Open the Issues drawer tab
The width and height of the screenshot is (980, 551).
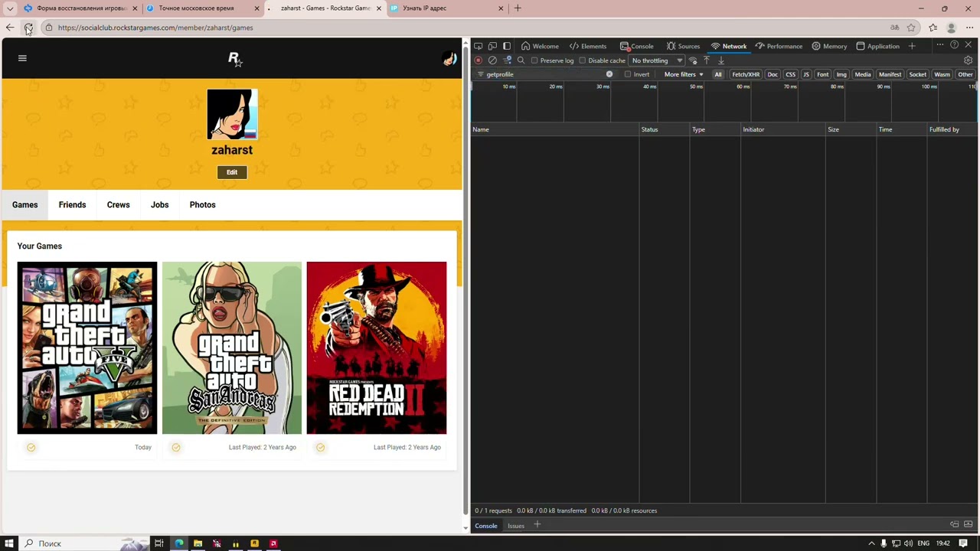pos(516,526)
